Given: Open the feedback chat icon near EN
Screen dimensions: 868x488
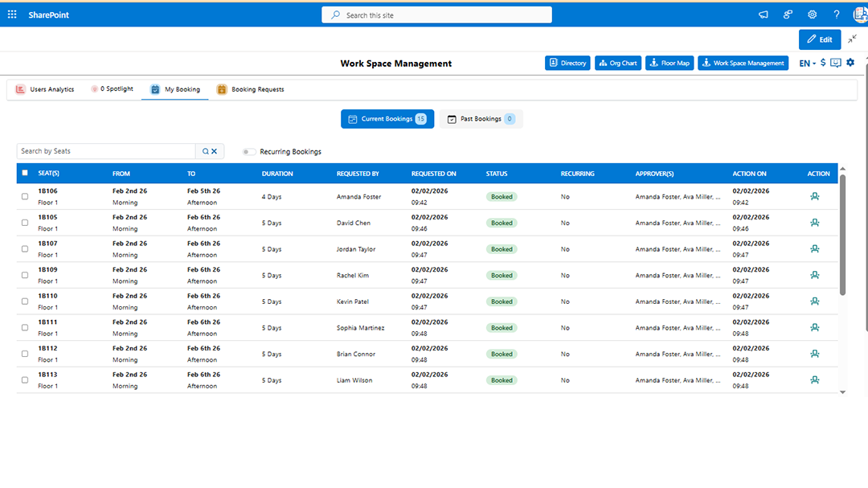Looking at the screenshot, I should (x=837, y=62).
